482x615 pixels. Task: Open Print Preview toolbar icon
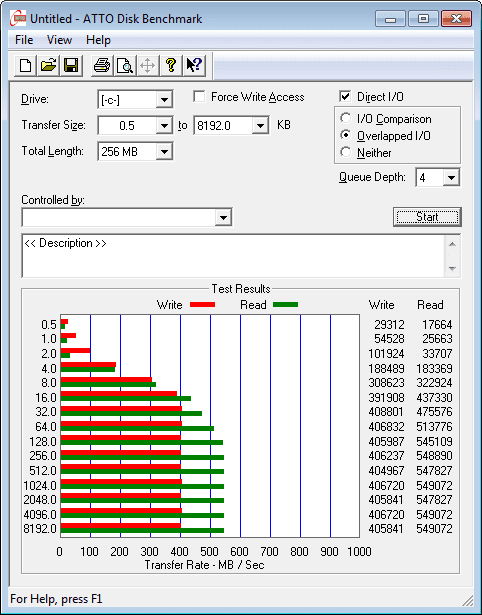click(125, 66)
